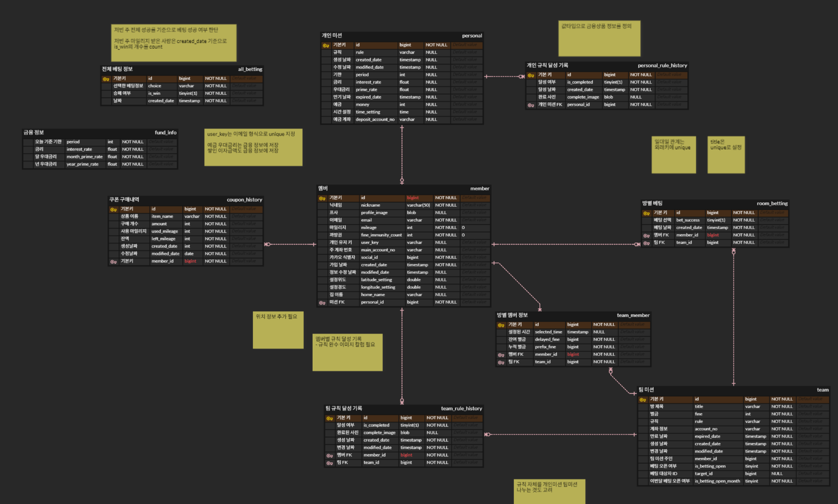Viewport: 838px width, 504px height.
Task: Click the team_id foreign key icon in team_rule_history
Action: point(330,463)
